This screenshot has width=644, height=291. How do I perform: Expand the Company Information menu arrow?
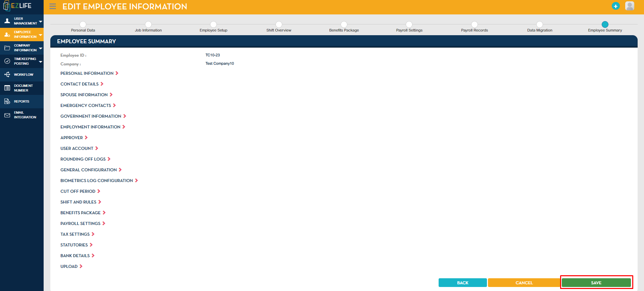pyautogui.click(x=41, y=48)
